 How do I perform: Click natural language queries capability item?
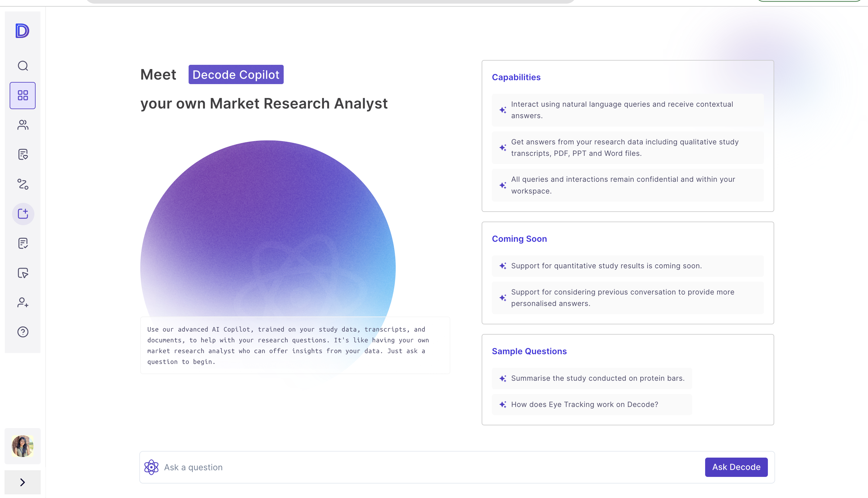click(x=628, y=110)
